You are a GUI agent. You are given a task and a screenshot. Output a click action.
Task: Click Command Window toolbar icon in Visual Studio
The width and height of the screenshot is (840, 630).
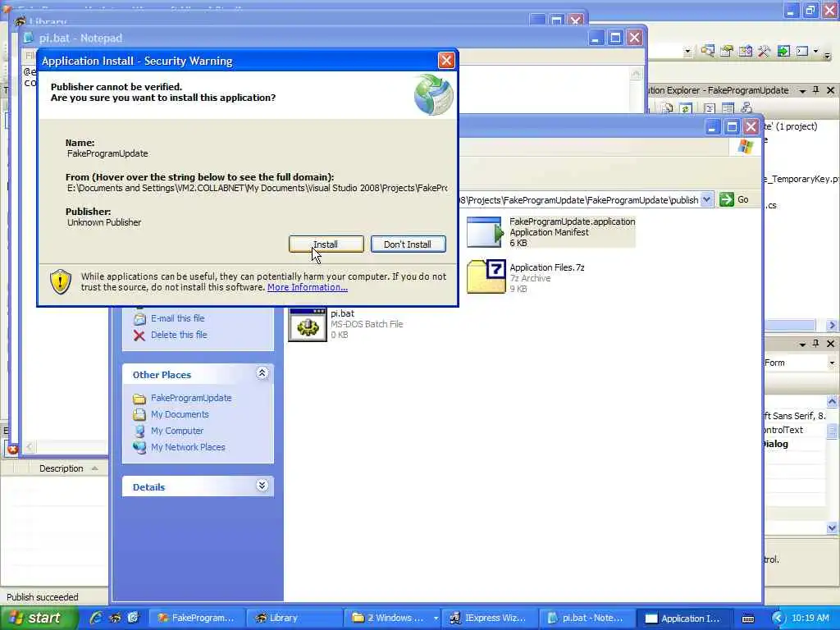(802, 52)
